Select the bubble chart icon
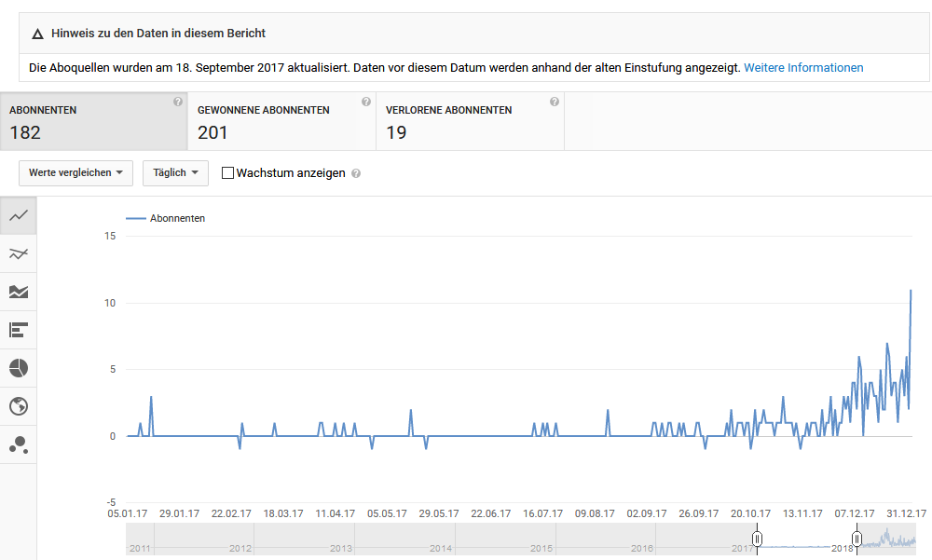This screenshot has width=932, height=560. [19, 444]
